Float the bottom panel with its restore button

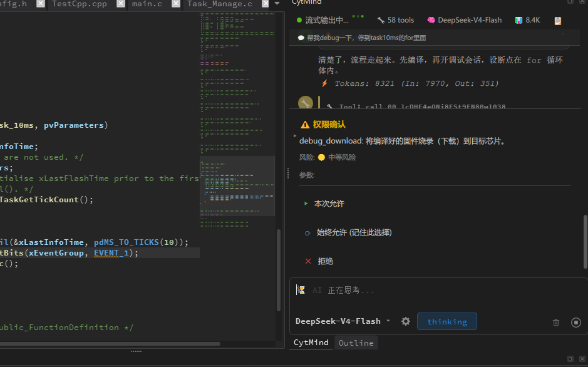tap(570, 359)
